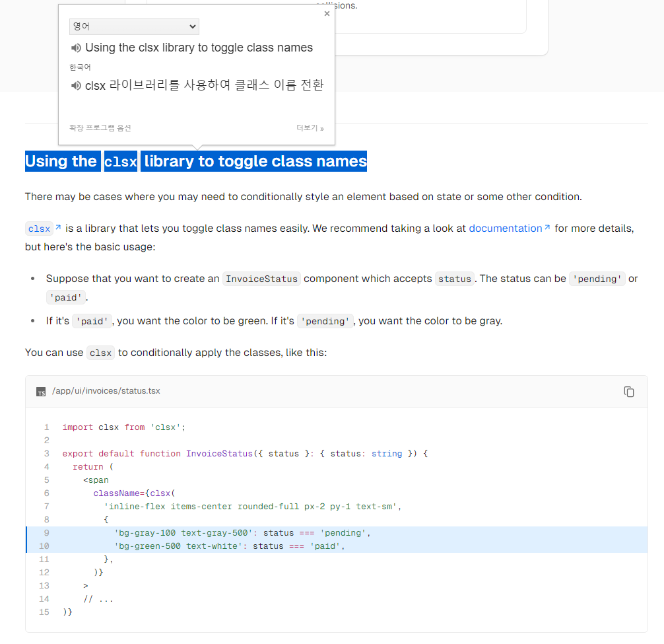Image resolution: width=664 pixels, height=644 pixels.
Task: Play audio for the English source text
Action: click(76, 48)
